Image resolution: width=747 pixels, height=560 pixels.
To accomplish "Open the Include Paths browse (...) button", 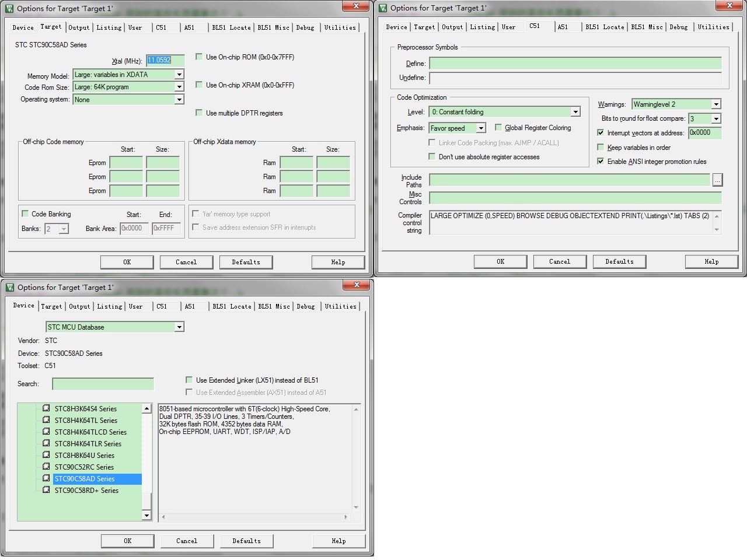I will click(x=717, y=180).
